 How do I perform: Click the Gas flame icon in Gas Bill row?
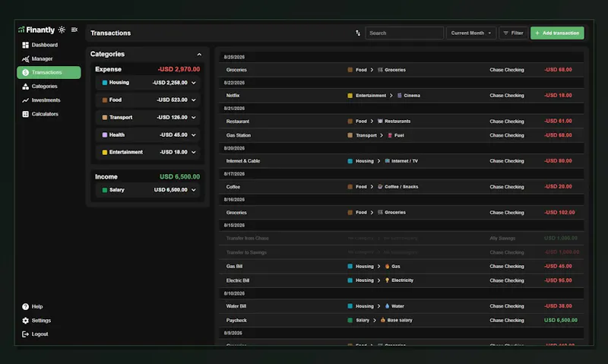(x=387, y=266)
